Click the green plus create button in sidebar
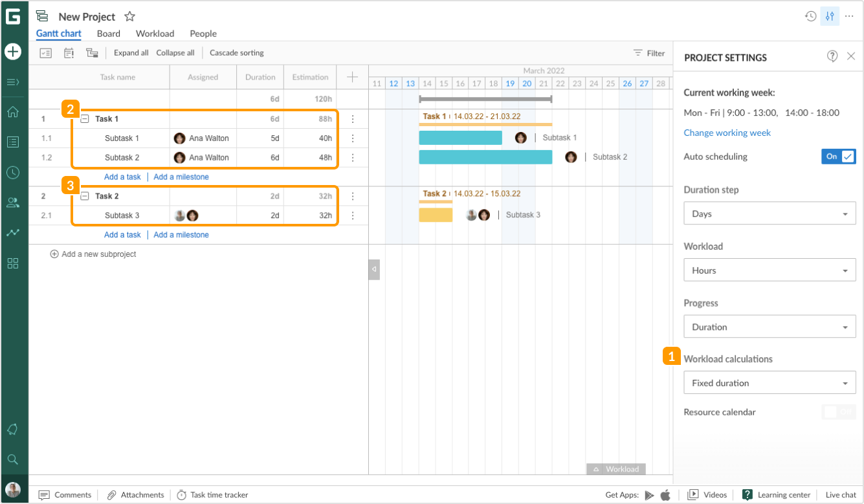The image size is (864, 504). tap(13, 51)
